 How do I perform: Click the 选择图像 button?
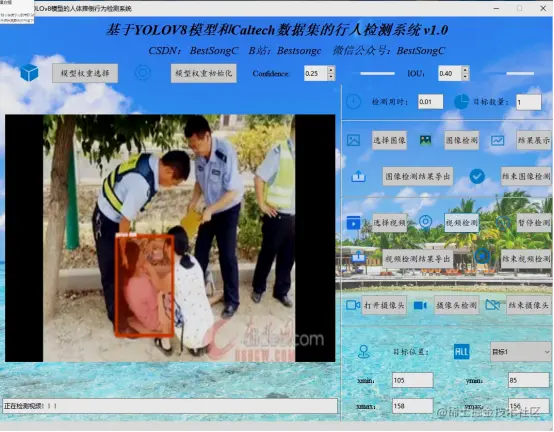389,140
